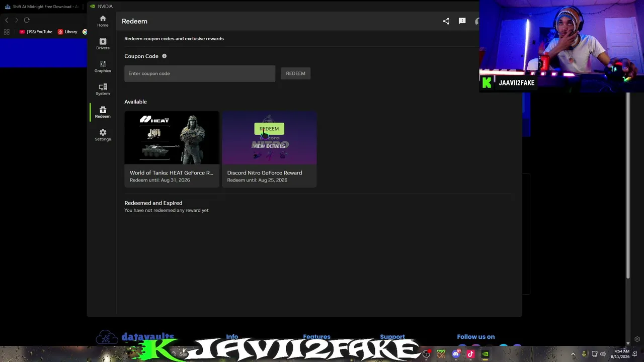
Task: Click the browser forward arrow
Action: click(x=17, y=20)
